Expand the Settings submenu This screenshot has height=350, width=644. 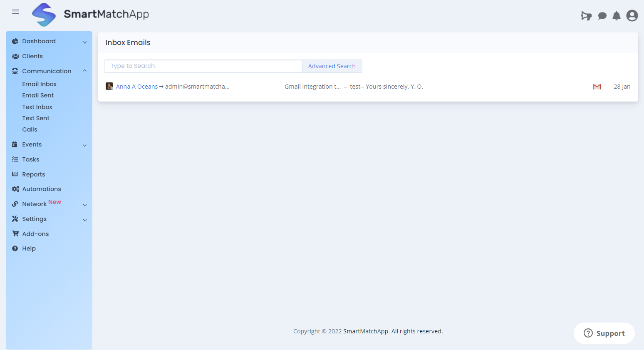point(85,220)
